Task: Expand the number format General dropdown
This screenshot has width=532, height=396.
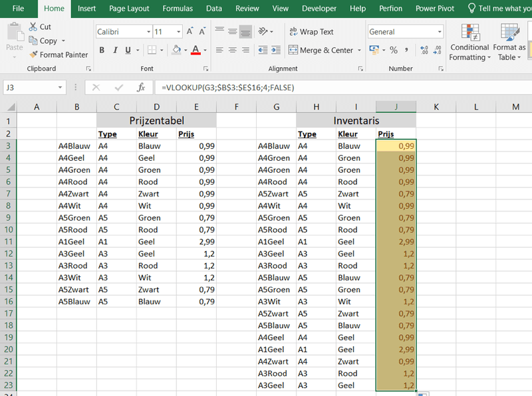Action: coord(440,31)
